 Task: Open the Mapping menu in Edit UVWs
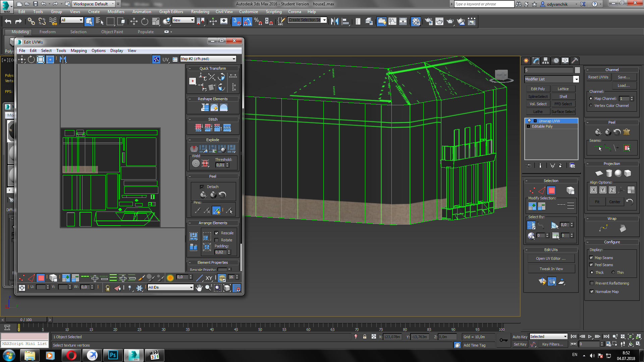click(78, 51)
